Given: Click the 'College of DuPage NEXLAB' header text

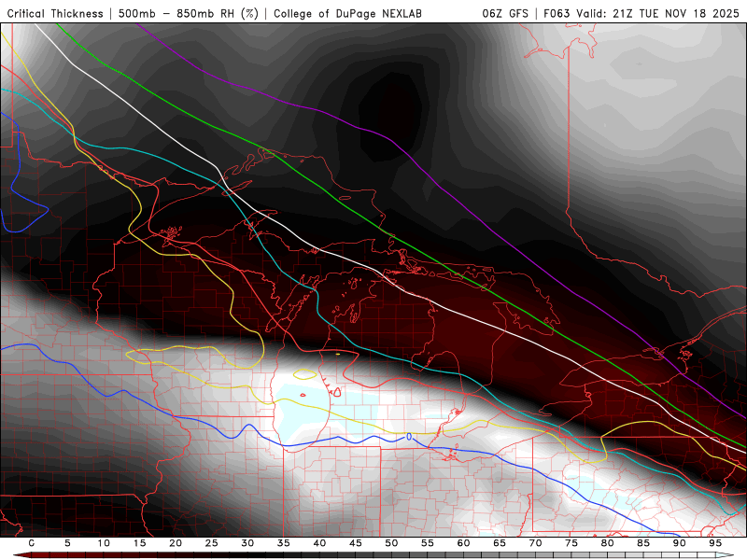Looking at the screenshot, I should 347,13.
